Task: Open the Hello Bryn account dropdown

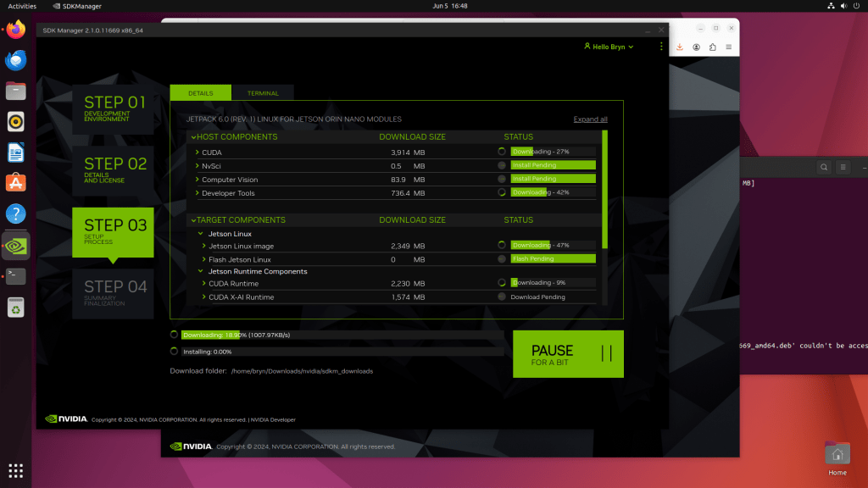Action: click(609, 47)
